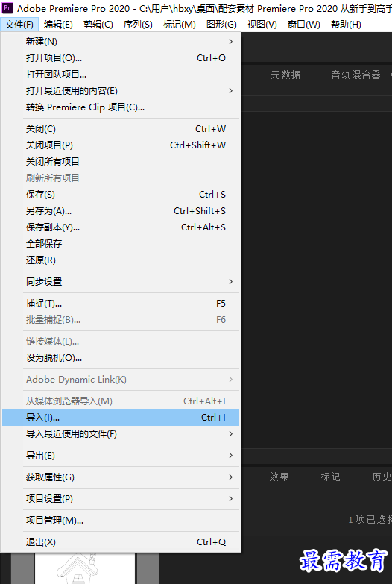Viewport: 392px width, 584px height.
Task: Choose 关闭项目(P) menu entry
Action: point(121,145)
